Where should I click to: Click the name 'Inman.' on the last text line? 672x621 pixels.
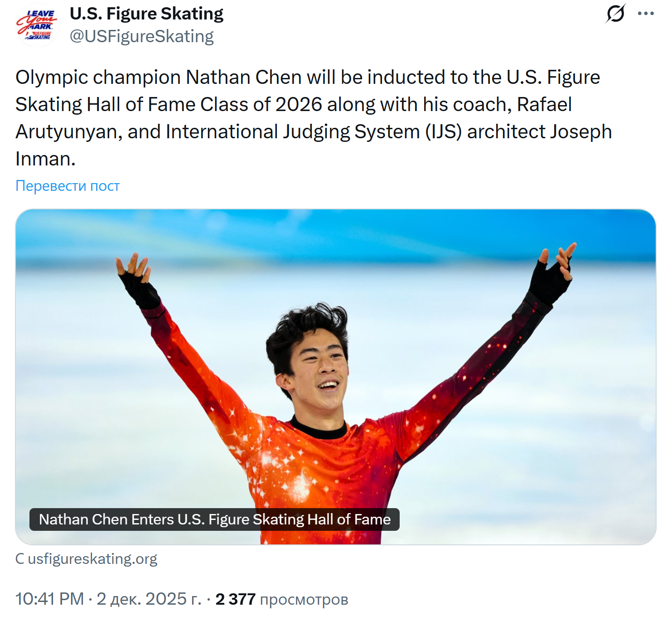point(45,159)
